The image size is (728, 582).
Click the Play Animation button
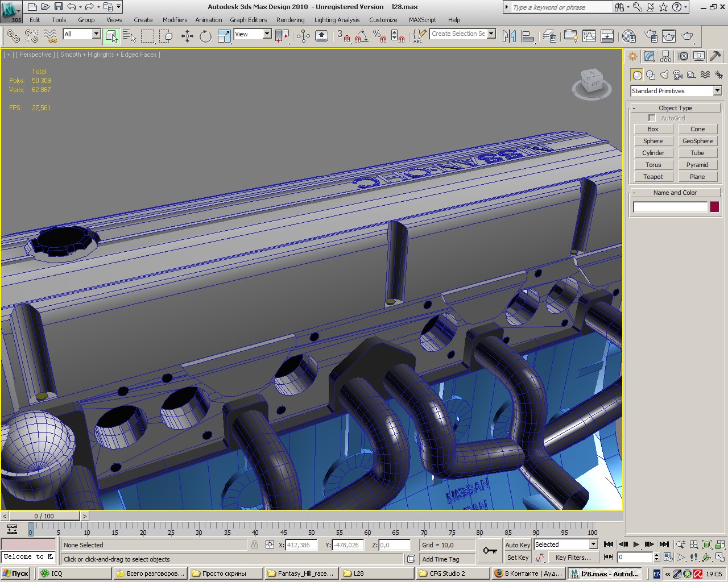pyautogui.click(x=636, y=544)
